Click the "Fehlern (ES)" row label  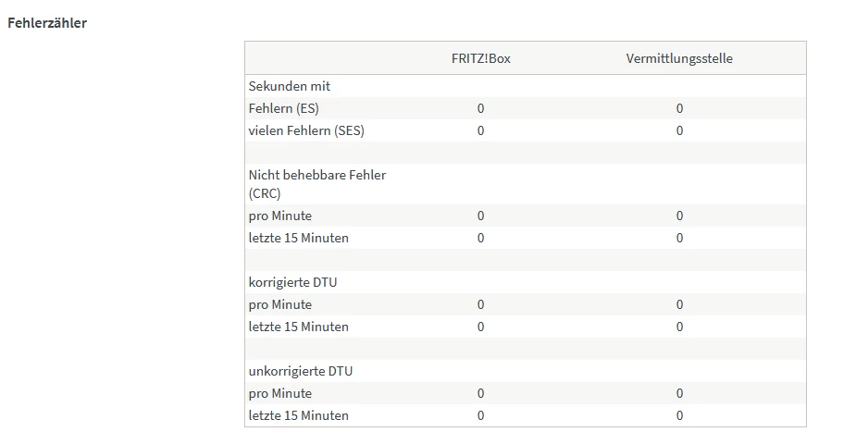[284, 108]
